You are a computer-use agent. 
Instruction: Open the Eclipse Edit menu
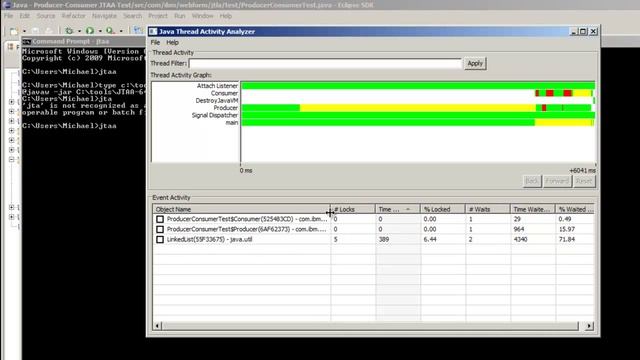click(24, 16)
